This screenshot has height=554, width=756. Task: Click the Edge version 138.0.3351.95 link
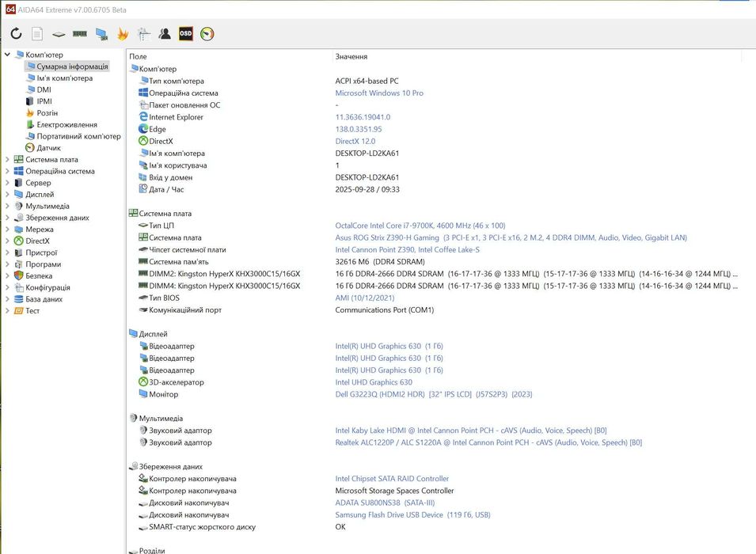pyautogui.click(x=359, y=129)
